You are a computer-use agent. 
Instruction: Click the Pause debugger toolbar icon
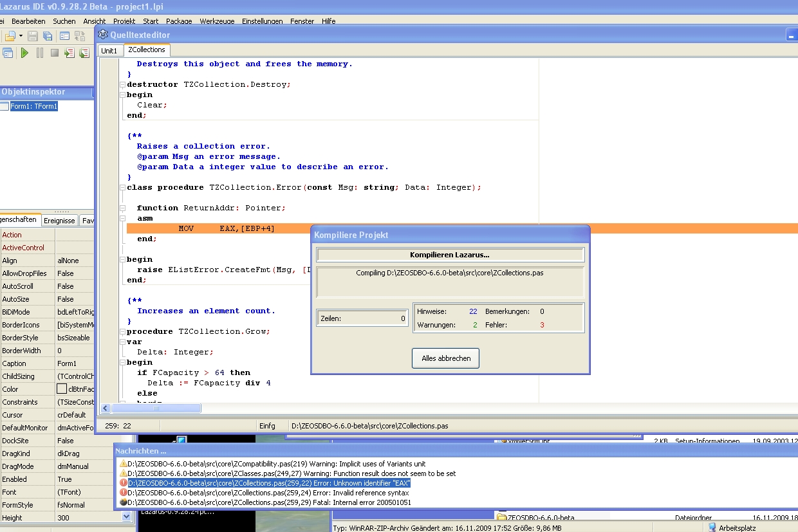(x=40, y=53)
